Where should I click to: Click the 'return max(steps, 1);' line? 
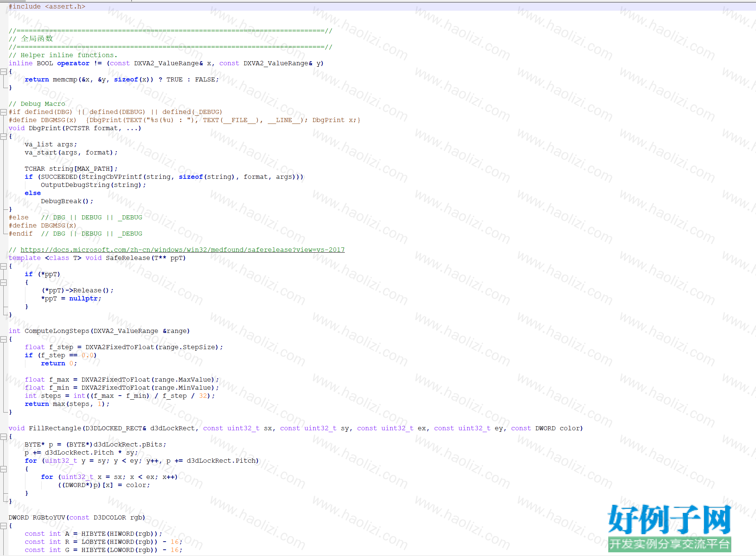coord(67,404)
